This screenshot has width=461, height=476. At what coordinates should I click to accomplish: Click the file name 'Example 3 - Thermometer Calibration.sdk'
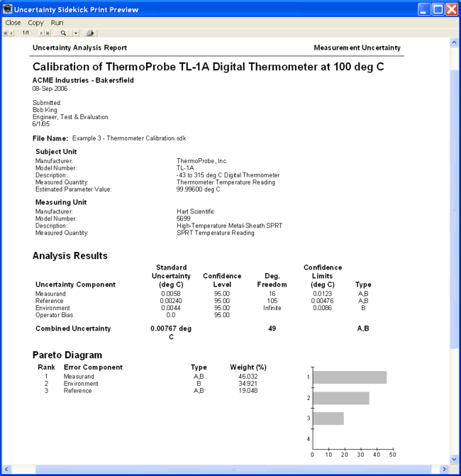click(129, 138)
